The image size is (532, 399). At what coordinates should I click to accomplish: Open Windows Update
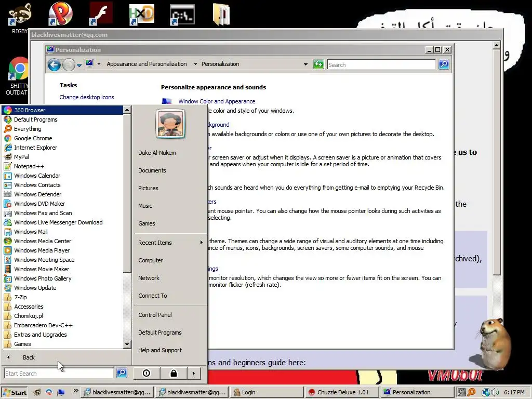point(62,287)
